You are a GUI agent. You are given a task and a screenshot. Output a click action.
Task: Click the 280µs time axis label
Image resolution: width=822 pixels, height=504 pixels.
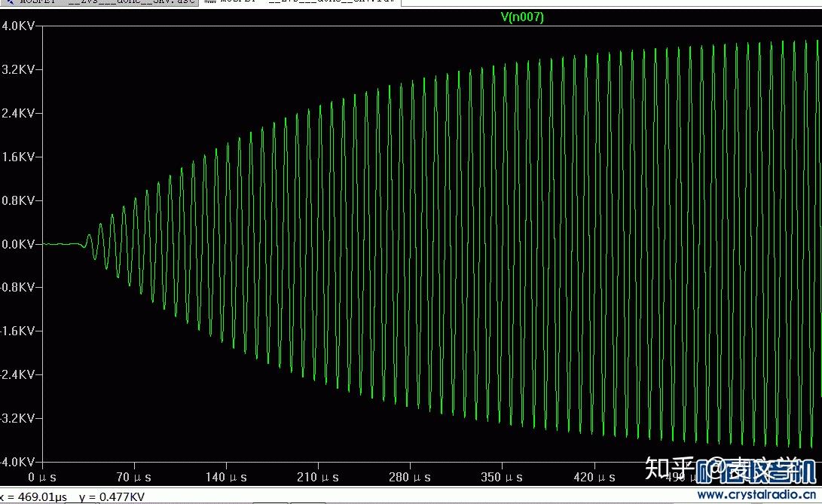(x=410, y=477)
